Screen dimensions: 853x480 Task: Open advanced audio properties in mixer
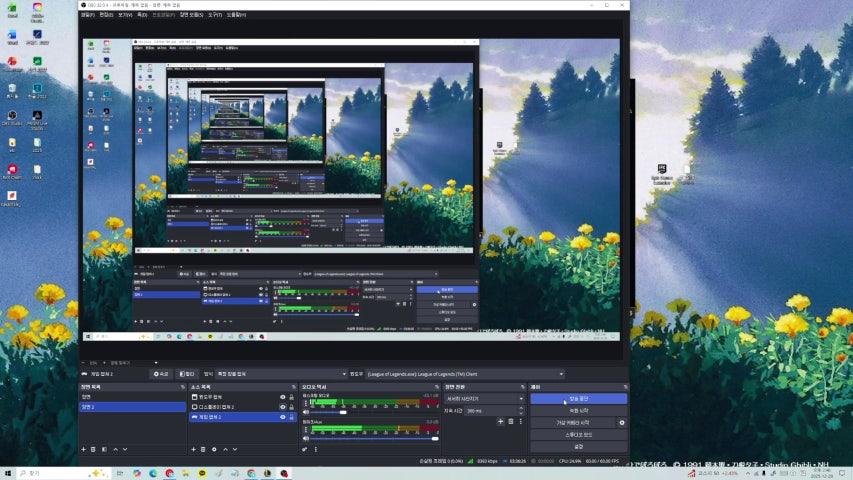click(305, 449)
